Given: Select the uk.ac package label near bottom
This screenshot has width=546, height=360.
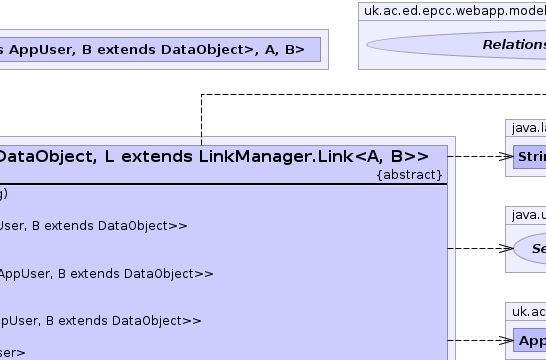Looking at the screenshot, I should (x=529, y=312).
